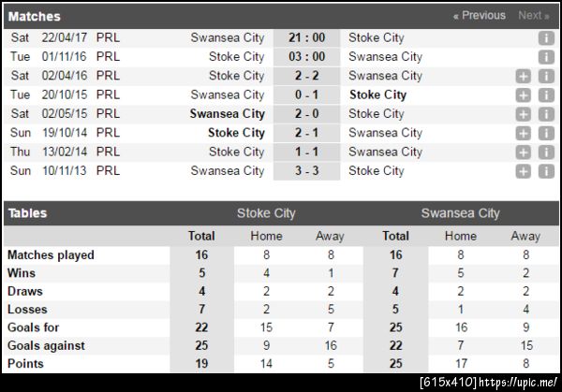
Task: Select the Tables section header
Action: pos(28,213)
